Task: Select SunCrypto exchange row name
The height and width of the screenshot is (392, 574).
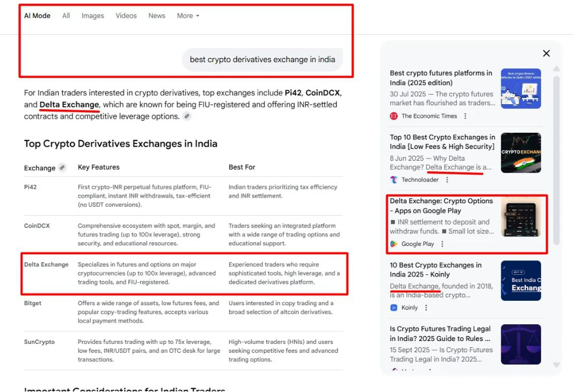Action: 39,342
